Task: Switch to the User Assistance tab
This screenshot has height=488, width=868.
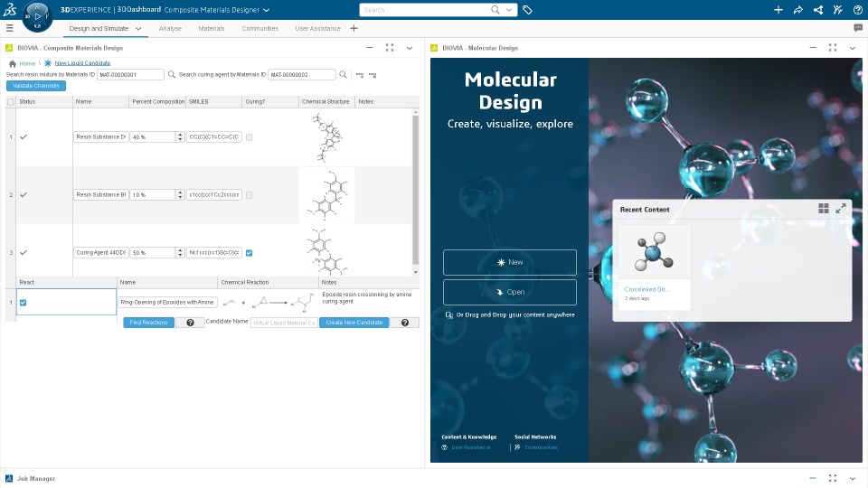Action: click(317, 28)
